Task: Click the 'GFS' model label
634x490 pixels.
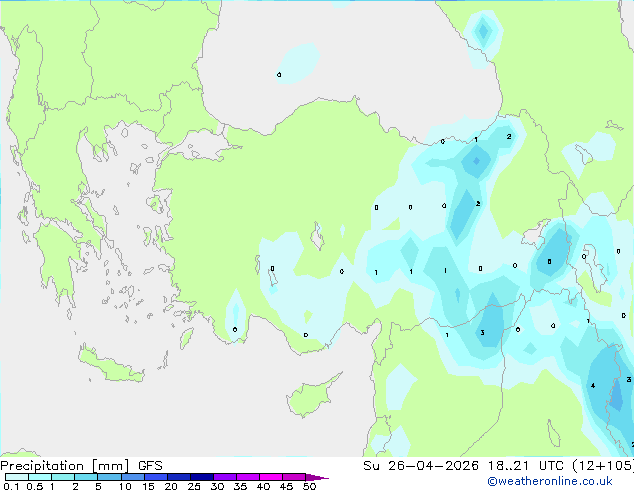Action: coord(150,466)
